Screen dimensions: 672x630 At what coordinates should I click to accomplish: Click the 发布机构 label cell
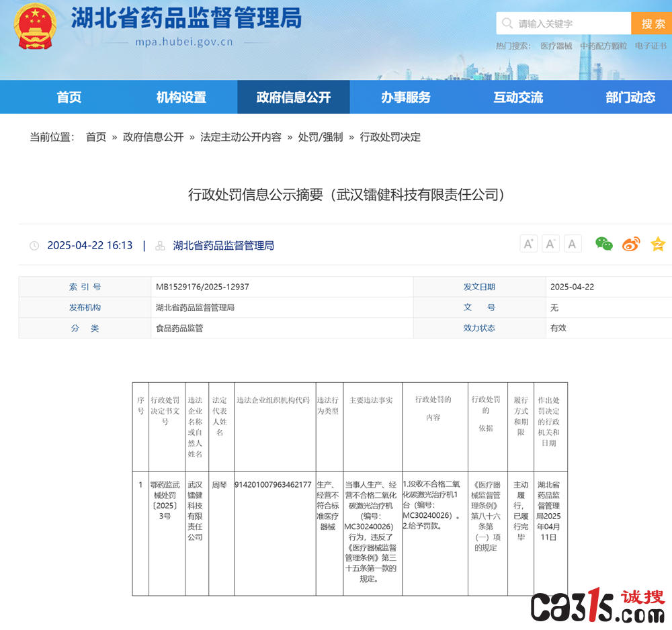(x=85, y=308)
